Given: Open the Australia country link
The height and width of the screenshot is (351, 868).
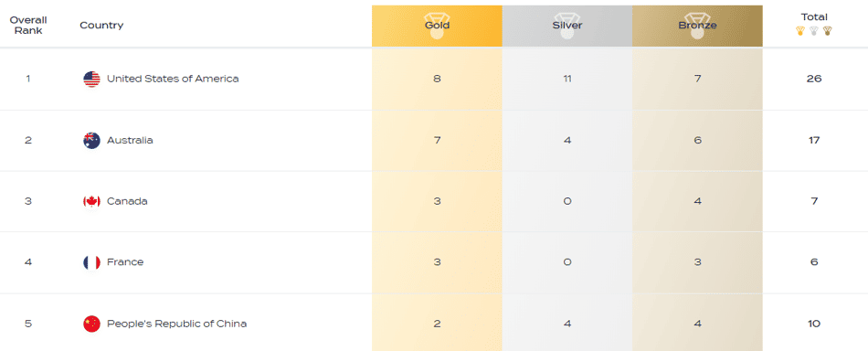Looking at the screenshot, I should point(130,140).
